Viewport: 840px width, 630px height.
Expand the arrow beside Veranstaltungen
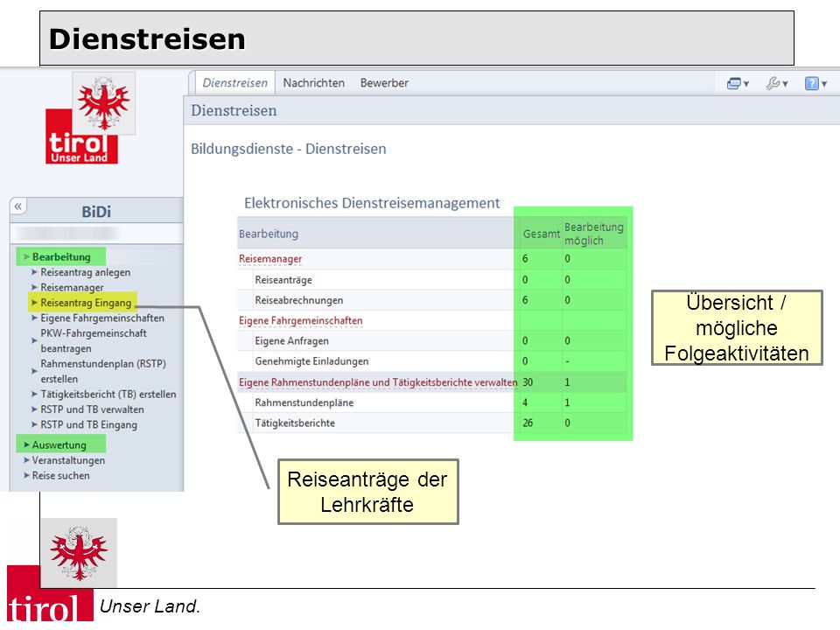click(25, 460)
